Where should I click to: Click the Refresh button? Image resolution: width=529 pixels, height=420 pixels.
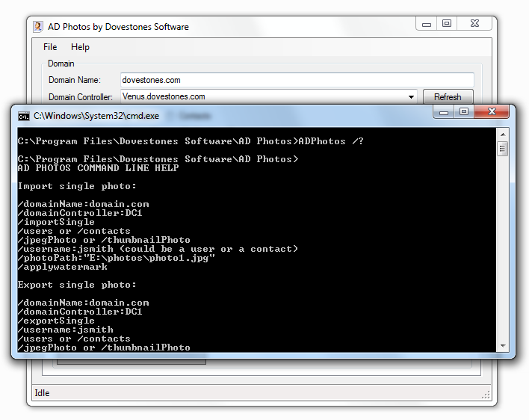tap(448, 97)
